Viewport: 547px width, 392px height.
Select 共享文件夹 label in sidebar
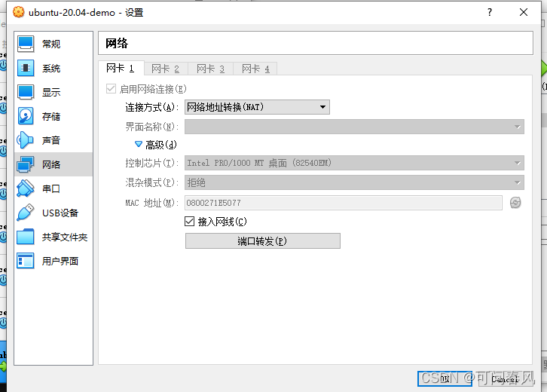pyautogui.click(x=65, y=237)
